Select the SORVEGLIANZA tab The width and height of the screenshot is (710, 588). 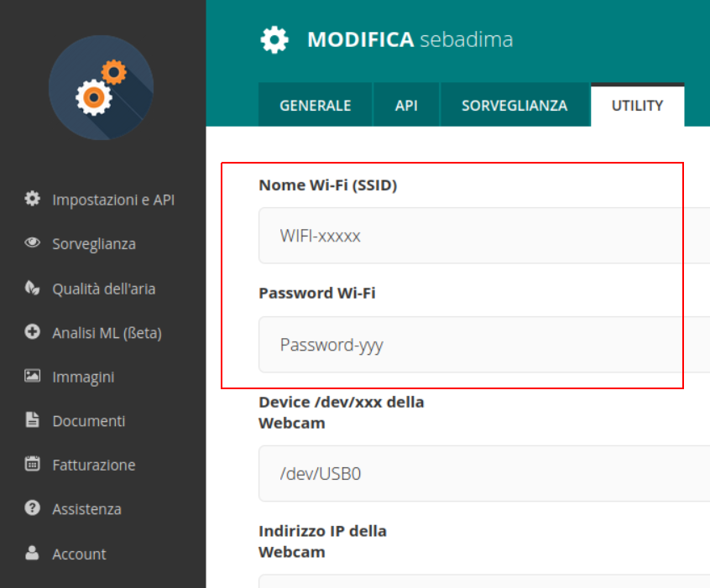click(514, 105)
